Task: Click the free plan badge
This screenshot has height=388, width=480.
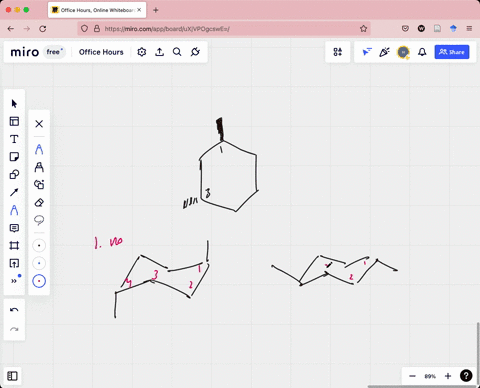Action: 54,52
